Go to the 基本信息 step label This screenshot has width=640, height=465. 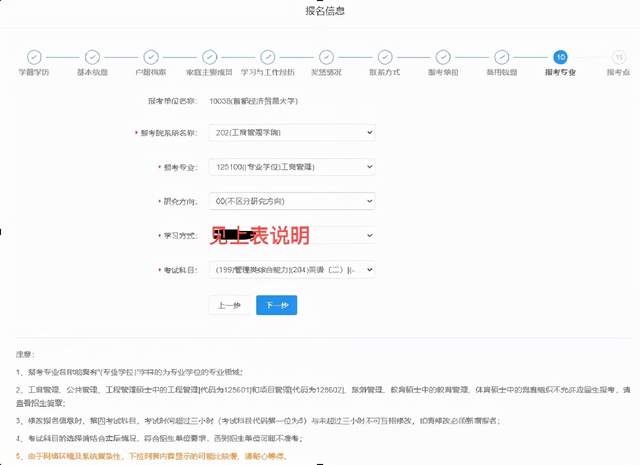pos(92,72)
